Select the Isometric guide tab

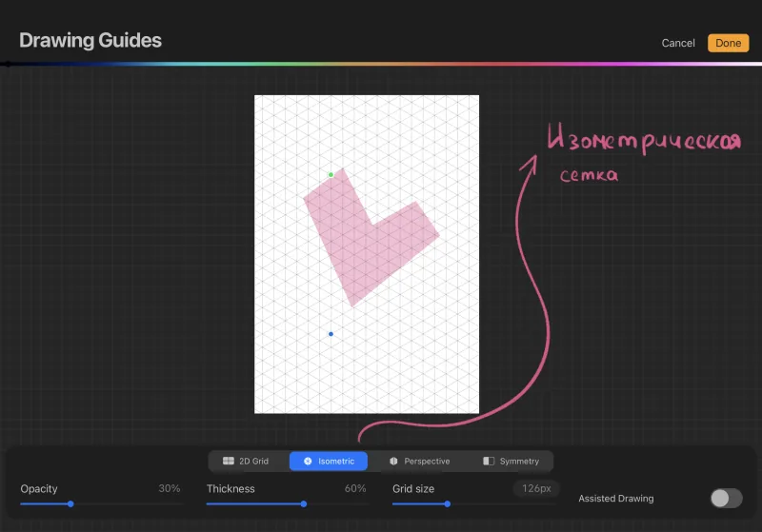click(329, 462)
